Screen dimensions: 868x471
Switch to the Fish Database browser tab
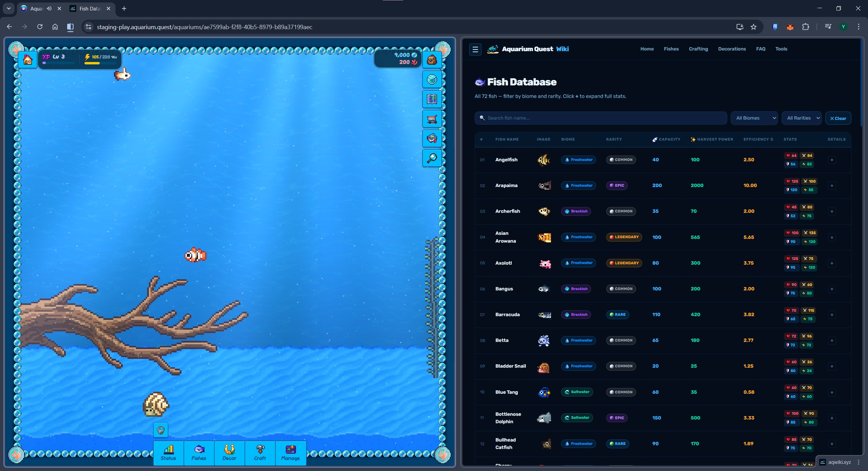pyautogui.click(x=90, y=8)
